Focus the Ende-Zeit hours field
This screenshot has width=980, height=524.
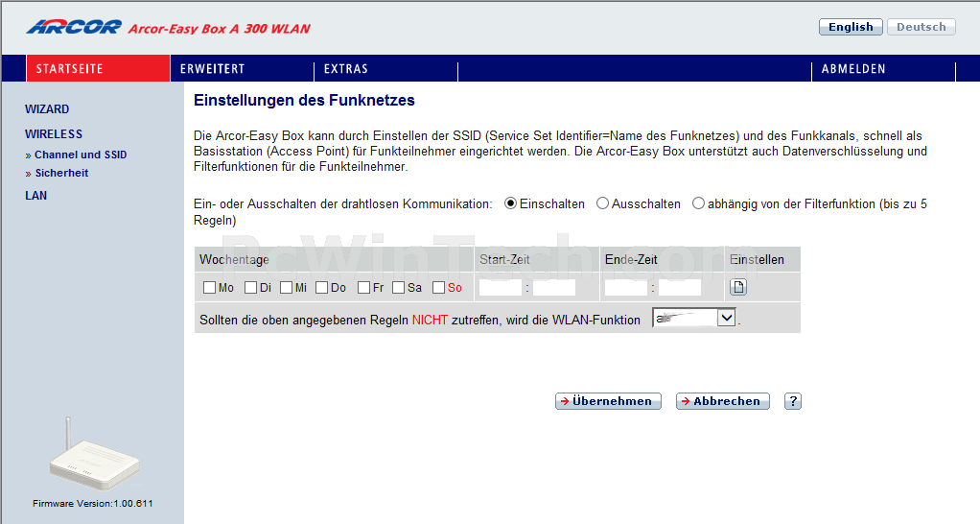(x=625, y=288)
